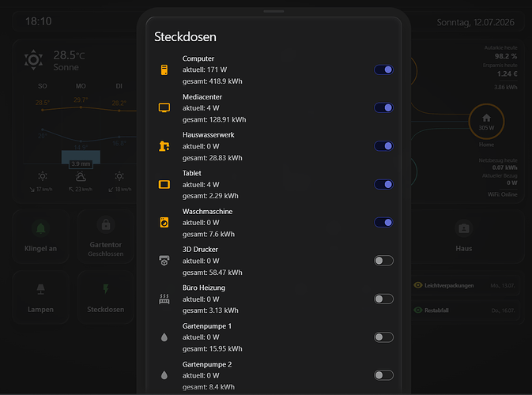Click the eye icon beside Restabfall
Viewport: 532px width, 395px height.
[x=418, y=310]
